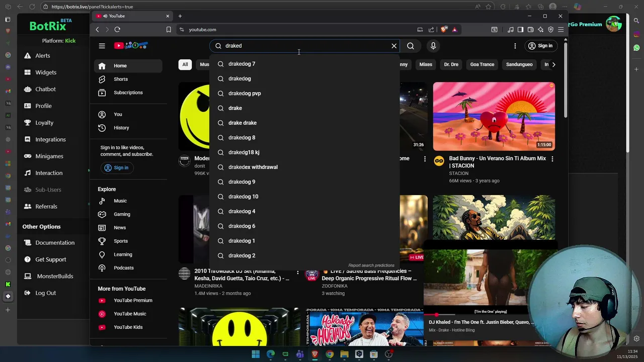Click the browser back arrow

(x=98, y=30)
